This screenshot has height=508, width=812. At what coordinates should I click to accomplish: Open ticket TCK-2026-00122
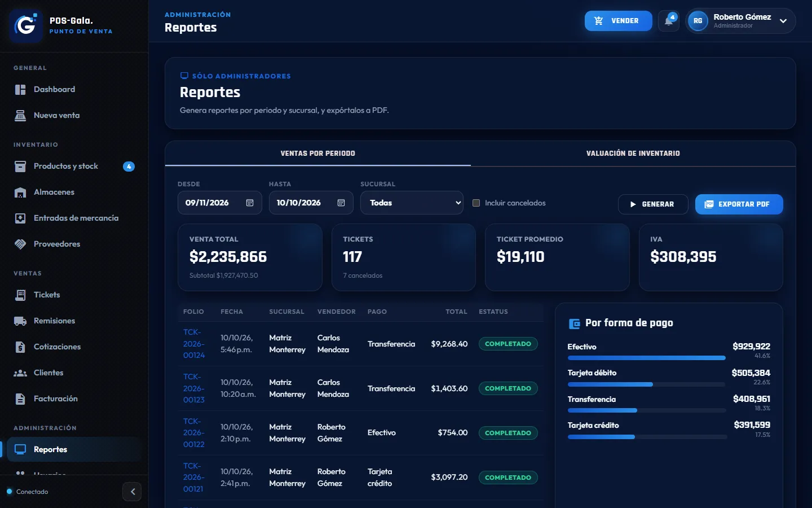click(194, 433)
